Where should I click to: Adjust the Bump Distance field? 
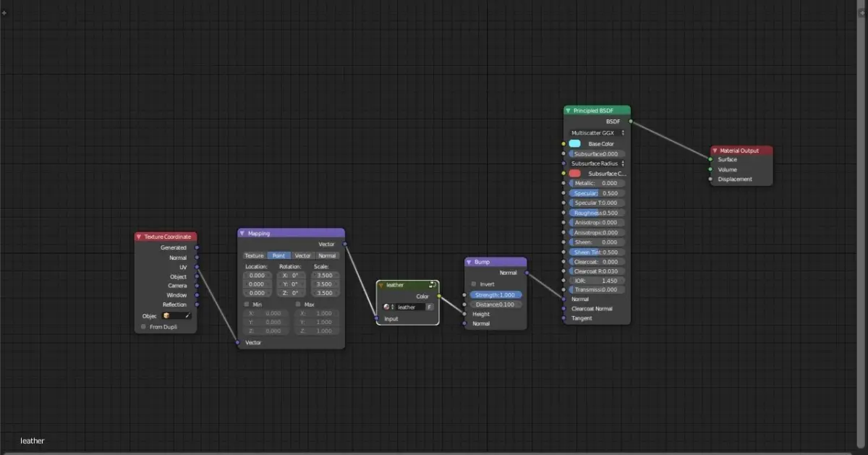(x=495, y=305)
